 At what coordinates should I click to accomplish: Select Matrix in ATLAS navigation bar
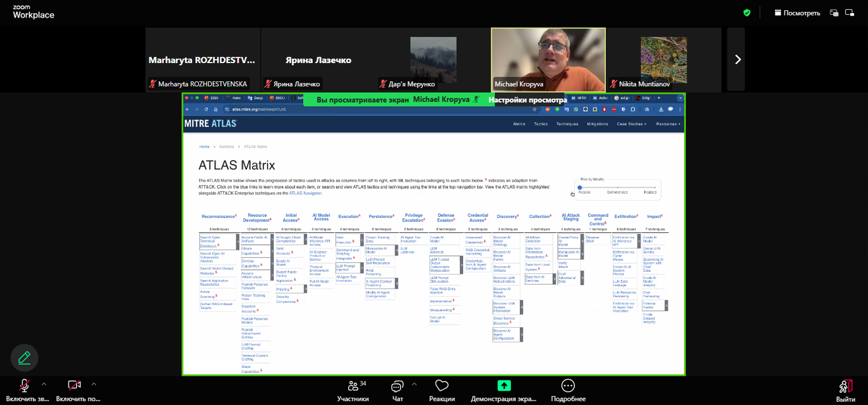[519, 124]
